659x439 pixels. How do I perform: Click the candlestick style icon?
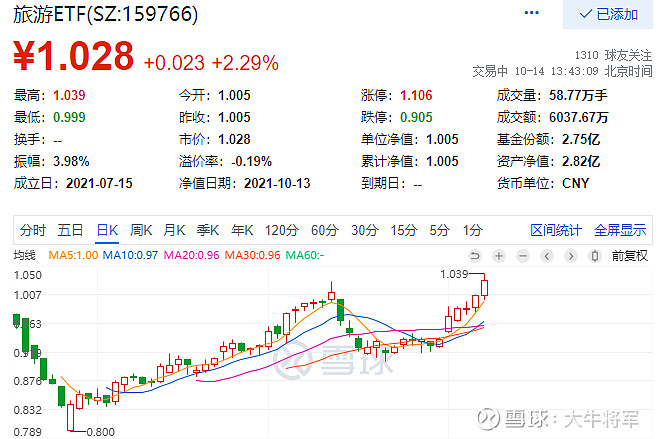(x=595, y=255)
